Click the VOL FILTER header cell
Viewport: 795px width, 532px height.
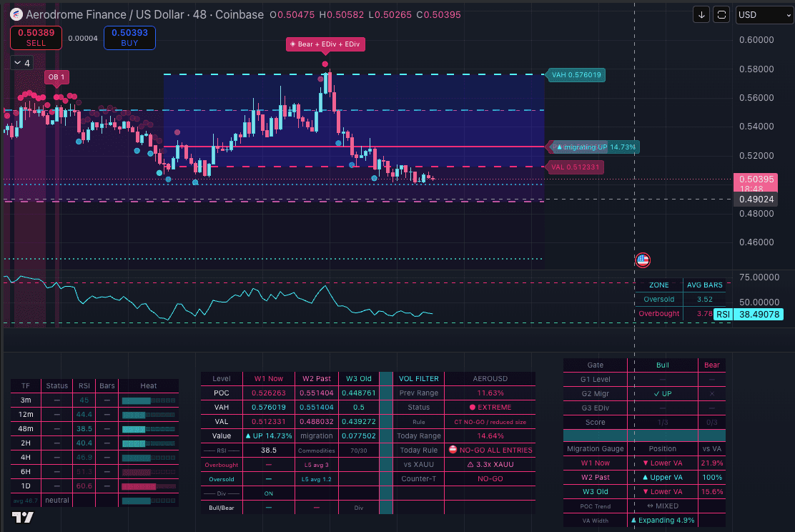[419, 379]
